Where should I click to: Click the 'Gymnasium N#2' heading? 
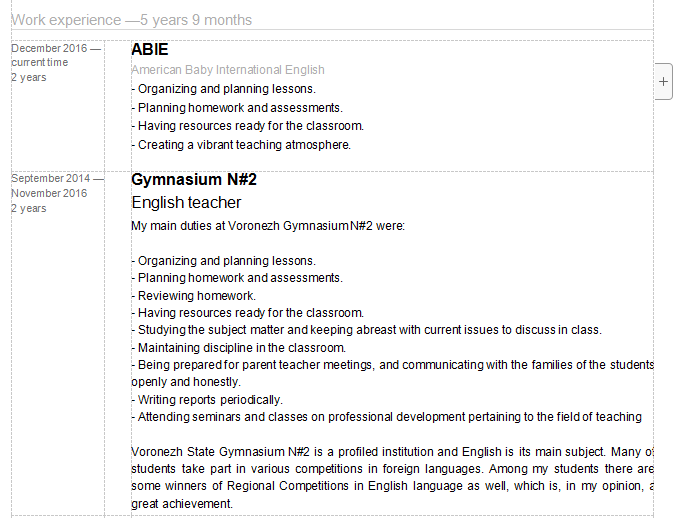pos(194,180)
